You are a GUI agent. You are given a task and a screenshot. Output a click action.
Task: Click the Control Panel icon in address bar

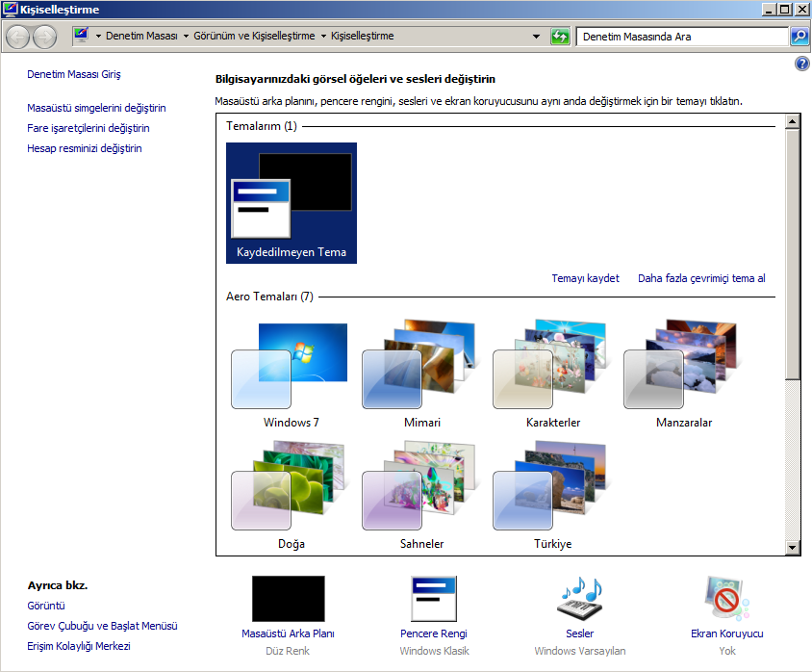pos(82,36)
